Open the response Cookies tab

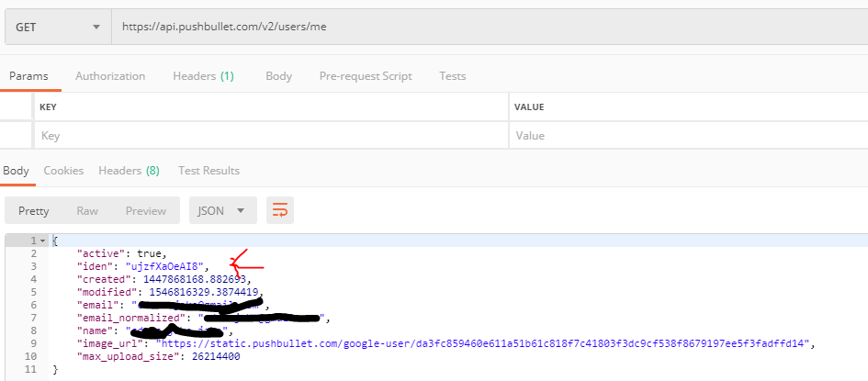click(x=63, y=171)
